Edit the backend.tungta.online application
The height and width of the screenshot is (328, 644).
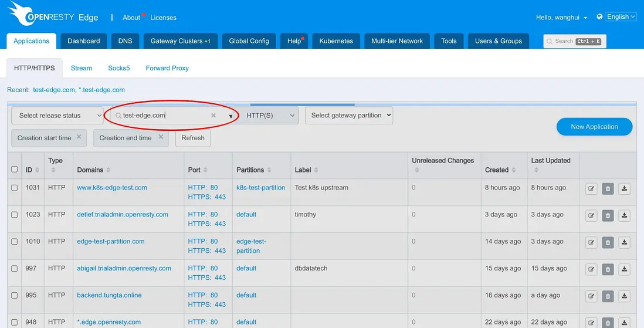point(591,296)
